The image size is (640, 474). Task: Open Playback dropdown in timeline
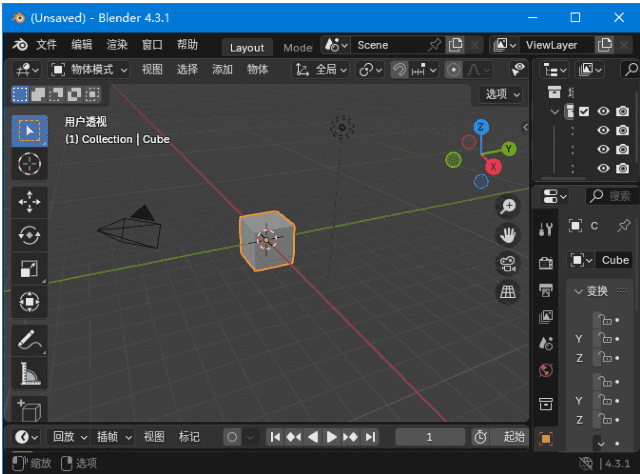(x=70, y=437)
